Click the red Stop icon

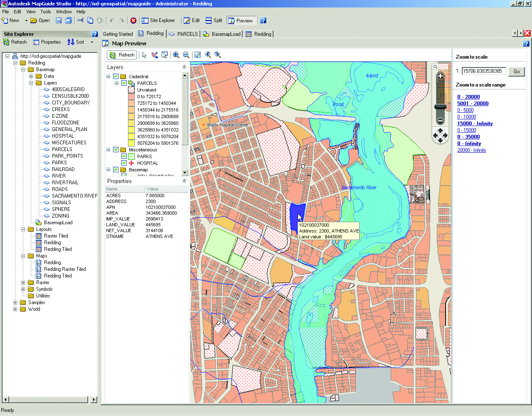click(x=133, y=20)
